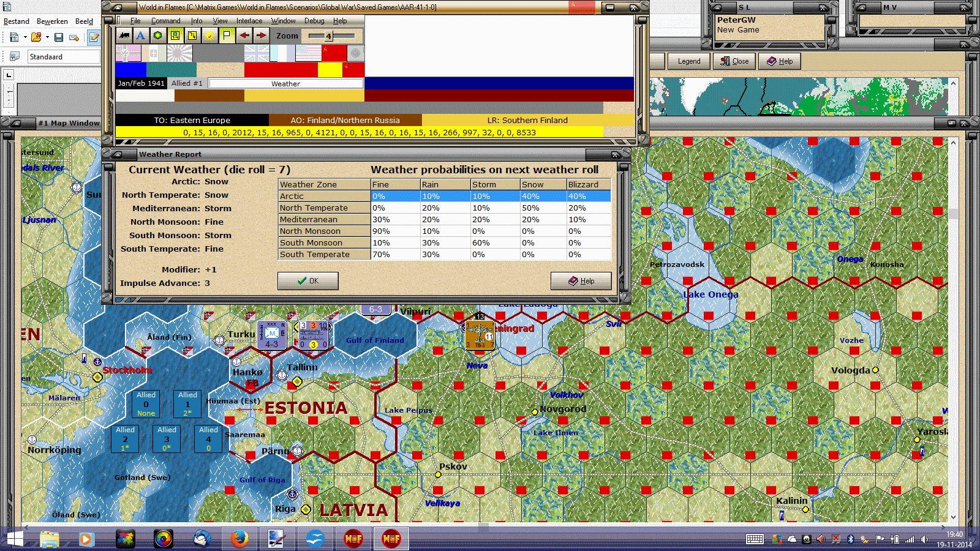Viewport: 980px width, 551px height.
Task: Click the Weather phase field
Action: (285, 84)
